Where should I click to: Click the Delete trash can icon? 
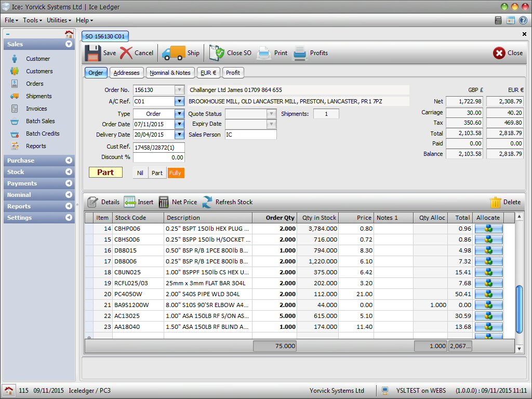click(x=495, y=202)
